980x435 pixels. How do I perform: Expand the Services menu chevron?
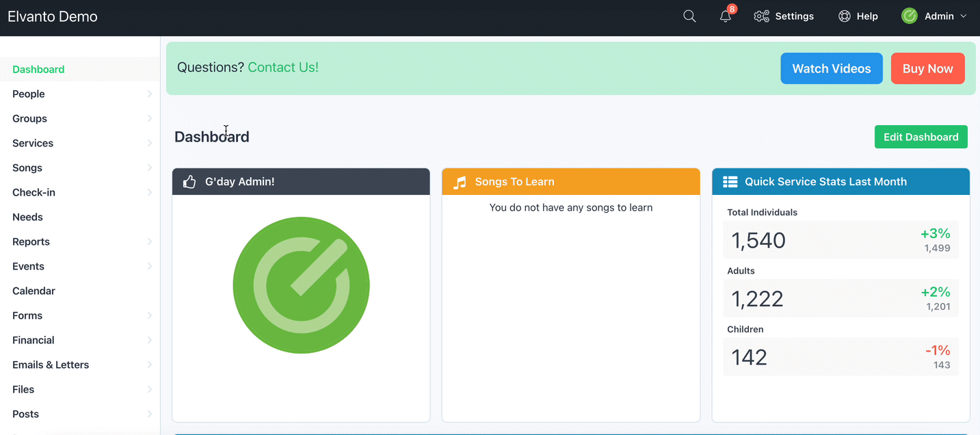click(x=149, y=143)
